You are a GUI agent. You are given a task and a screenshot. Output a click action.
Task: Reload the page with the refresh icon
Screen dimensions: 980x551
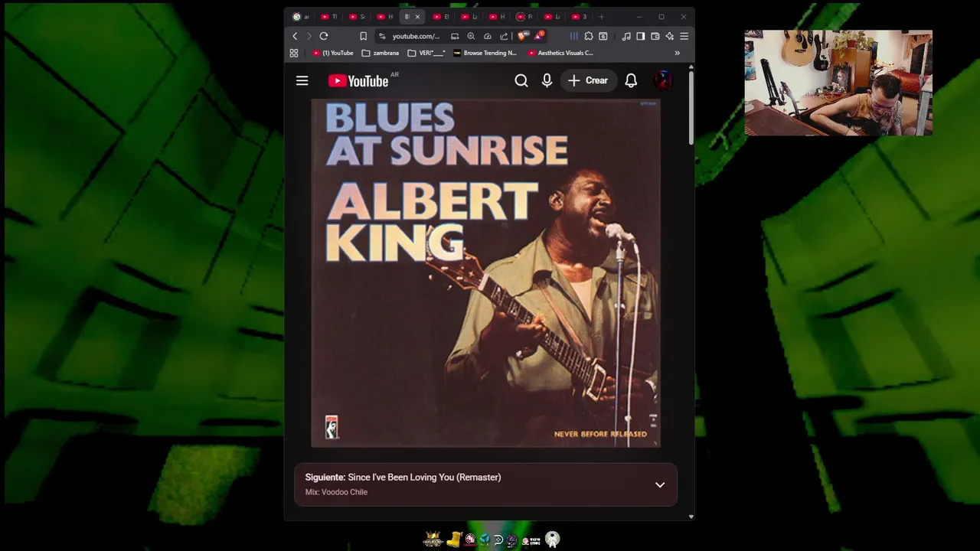click(x=324, y=36)
